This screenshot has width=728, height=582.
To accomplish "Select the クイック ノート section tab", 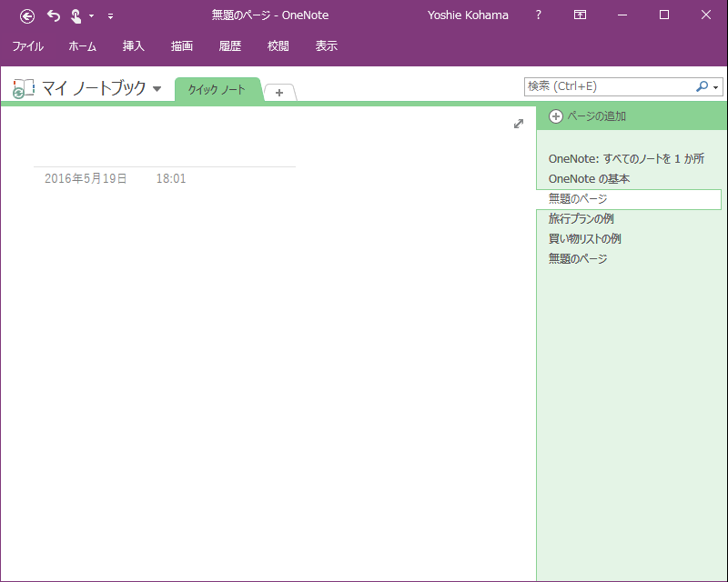I will [x=217, y=90].
